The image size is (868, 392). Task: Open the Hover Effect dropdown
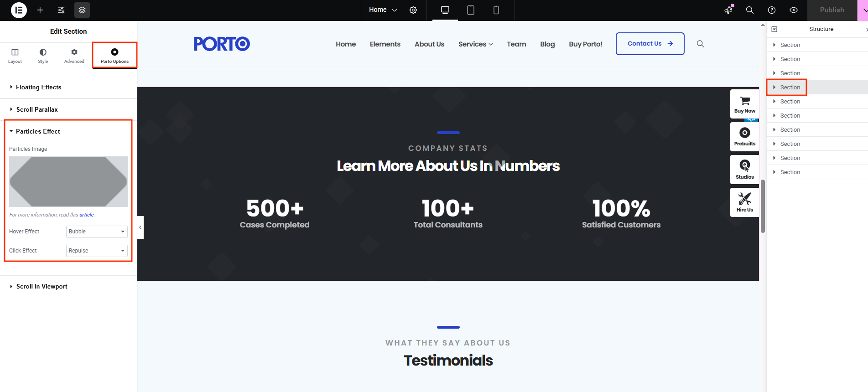(x=97, y=232)
